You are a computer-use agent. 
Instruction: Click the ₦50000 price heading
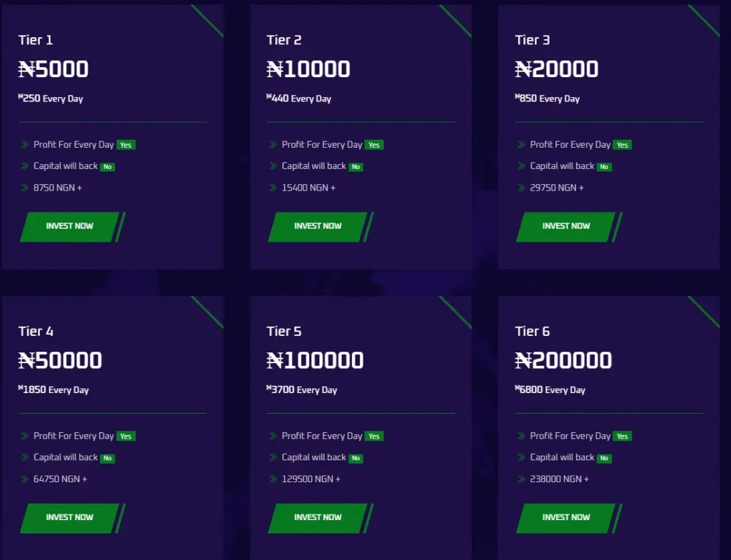60,360
